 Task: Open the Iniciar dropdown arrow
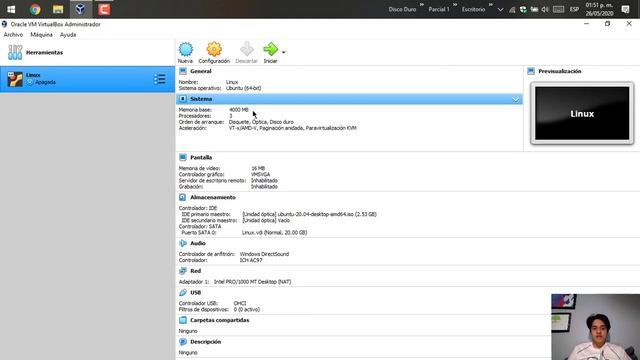284,52
